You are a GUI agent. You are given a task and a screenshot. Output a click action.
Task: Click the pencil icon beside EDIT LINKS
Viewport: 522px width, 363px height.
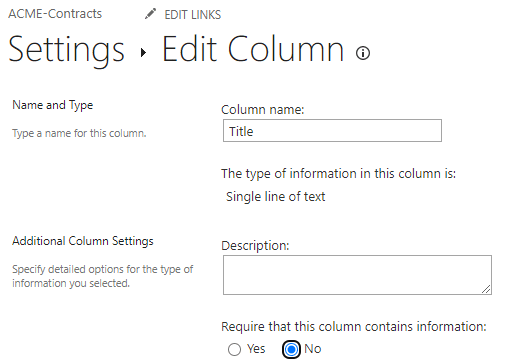pyautogui.click(x=150, y=14)
